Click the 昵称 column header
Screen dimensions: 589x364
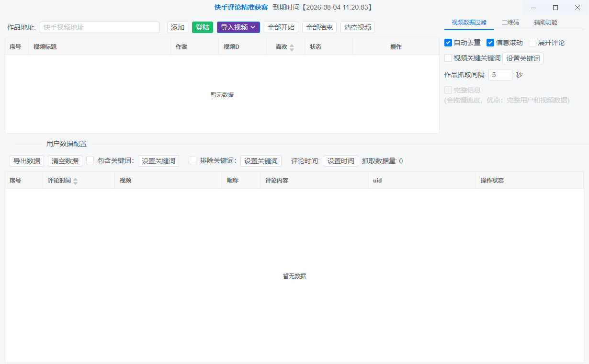point(241,181)
